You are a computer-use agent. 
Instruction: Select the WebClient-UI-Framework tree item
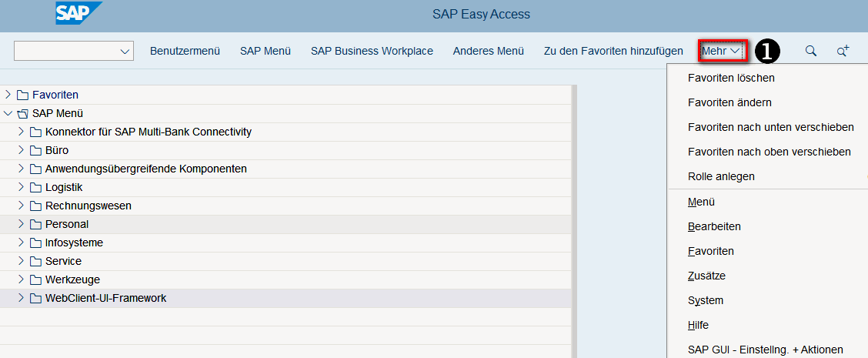pyautogui.click(x=105, y=298)
